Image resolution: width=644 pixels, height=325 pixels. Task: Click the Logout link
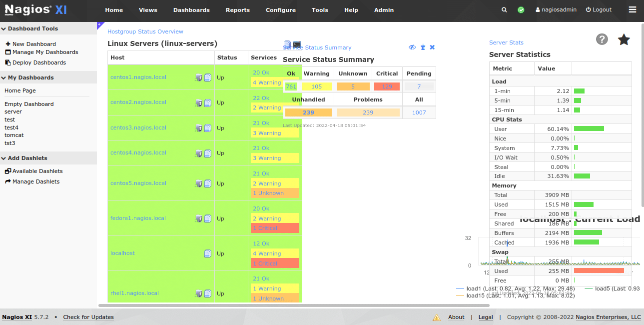599,9
